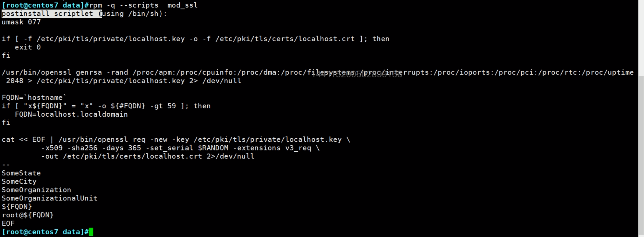Click the 'SomeCity' line
The height and width of the screenshot is (237, 644).
19,181
